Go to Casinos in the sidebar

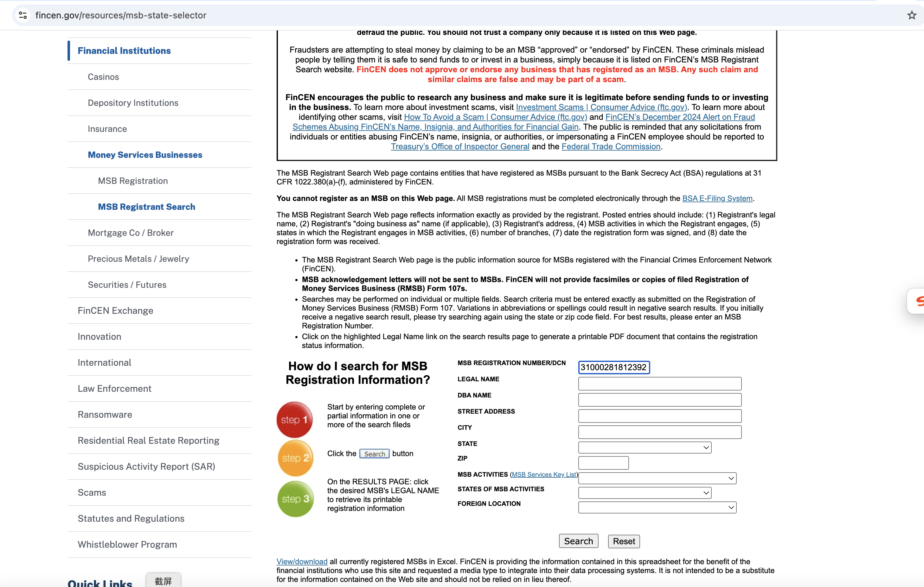point(103,77)
